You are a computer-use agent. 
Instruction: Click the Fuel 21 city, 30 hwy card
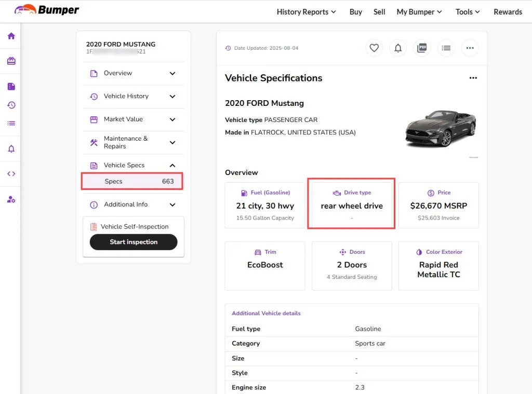(265, 205)
